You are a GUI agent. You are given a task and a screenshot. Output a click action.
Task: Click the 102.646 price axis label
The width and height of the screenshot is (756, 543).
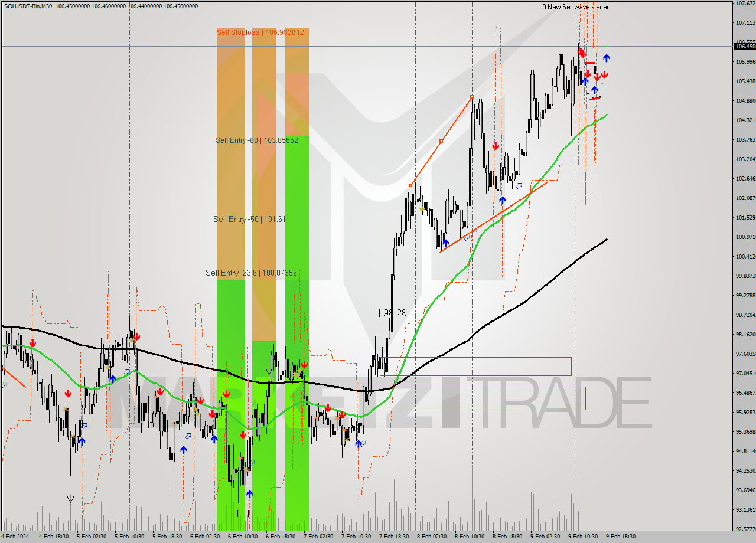click(745, 179)
